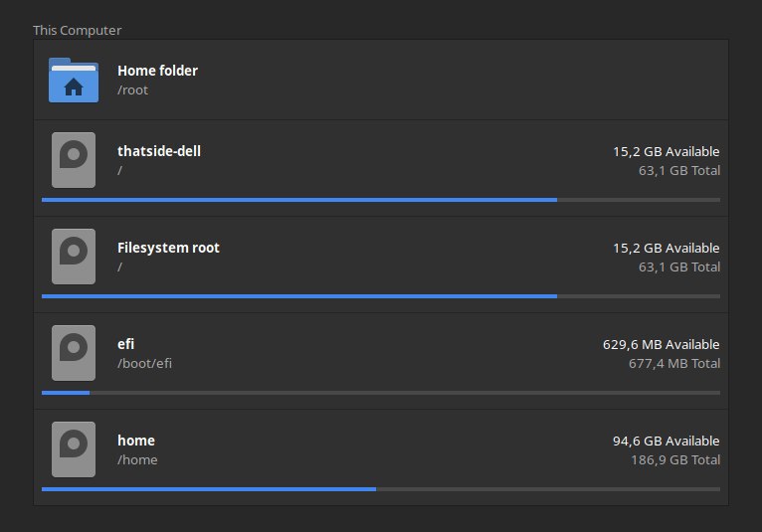Open the home volume name
This screenshot has width=762, height=532.
(136, 441)
